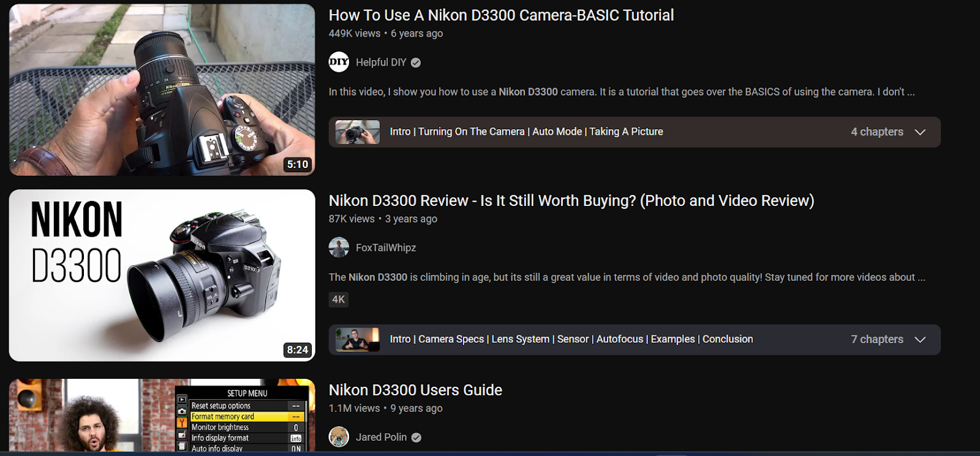Click the '4 chapters' label

pyautogui.click(x=877, y=132)
